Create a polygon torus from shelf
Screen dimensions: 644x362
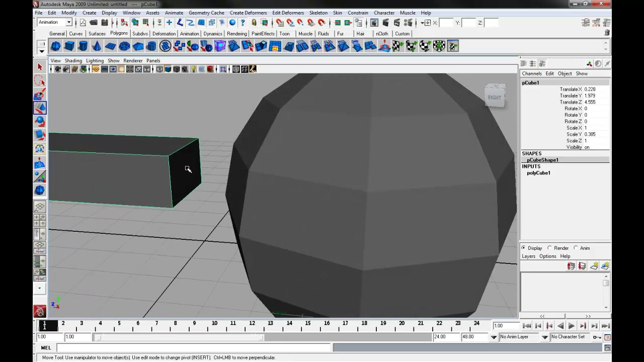tap(124, 46)
